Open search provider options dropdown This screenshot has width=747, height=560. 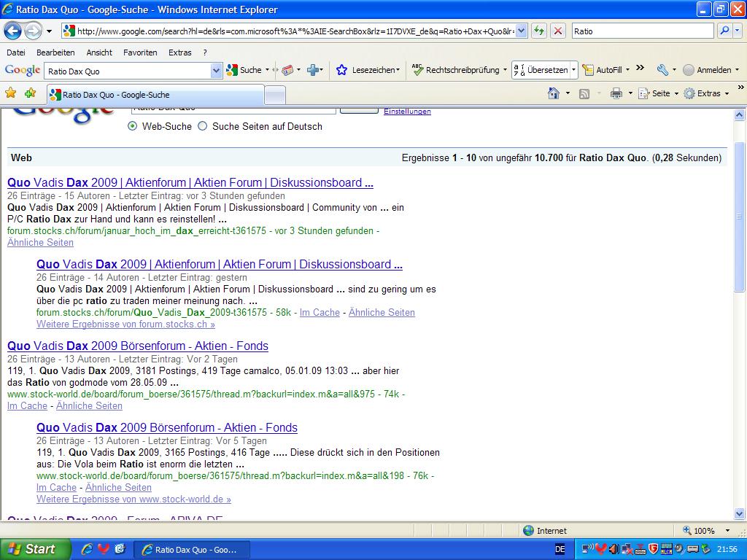coord(738,31)
